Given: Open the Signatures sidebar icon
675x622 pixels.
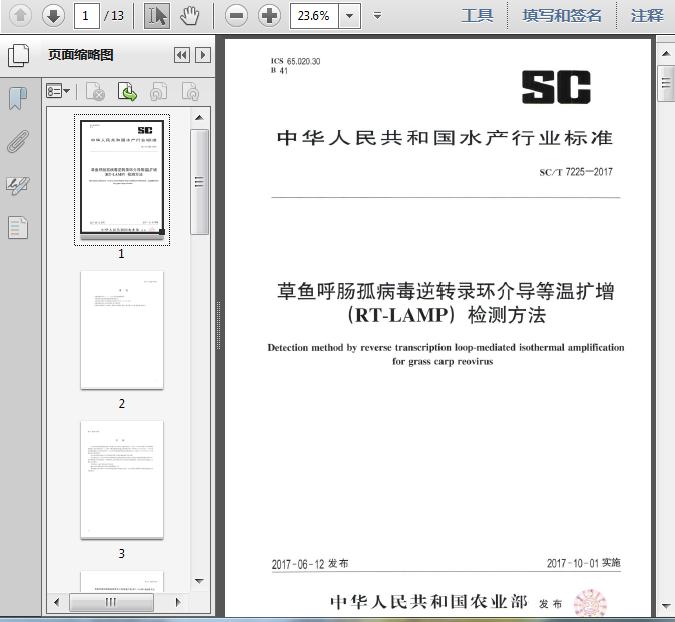Looking at the screenshot, I should point(18,185).
